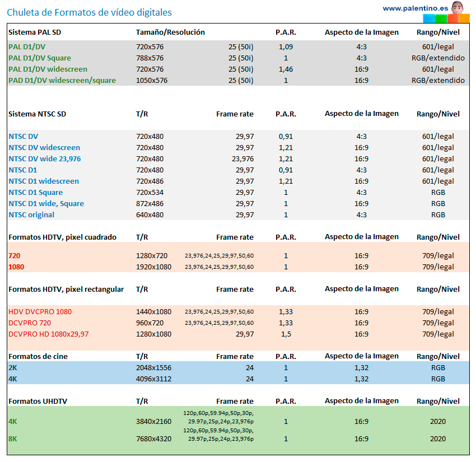Select the 2K cinema format row
This screenshot has height=462, width=476.
[x=12, y=367]
